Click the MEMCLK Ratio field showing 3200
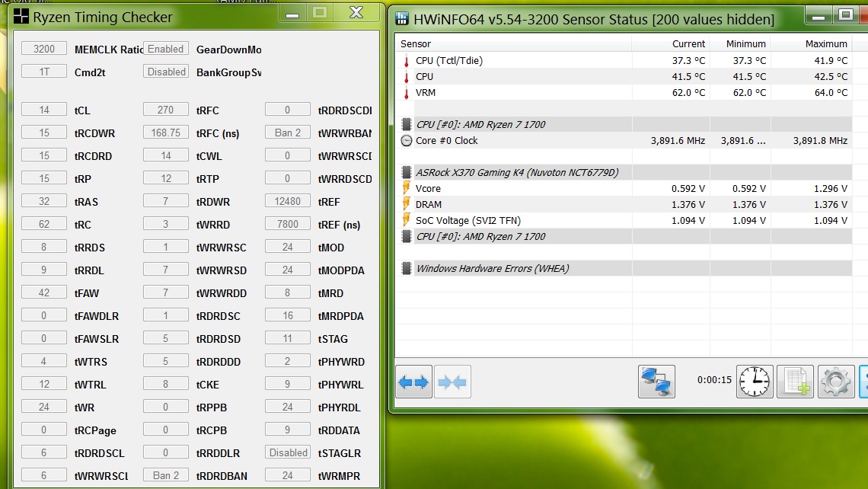Viewport: 868px width, 489px height. pos(44,49)
